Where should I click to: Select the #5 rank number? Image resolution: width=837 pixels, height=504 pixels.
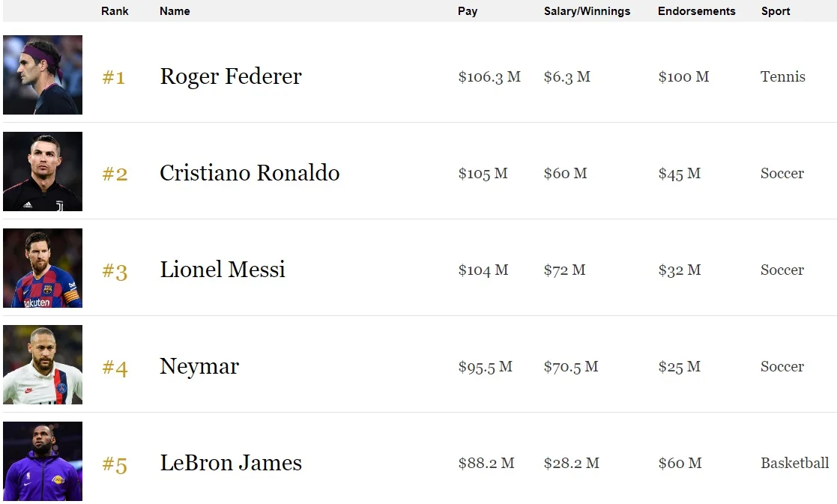coord(115,464)
